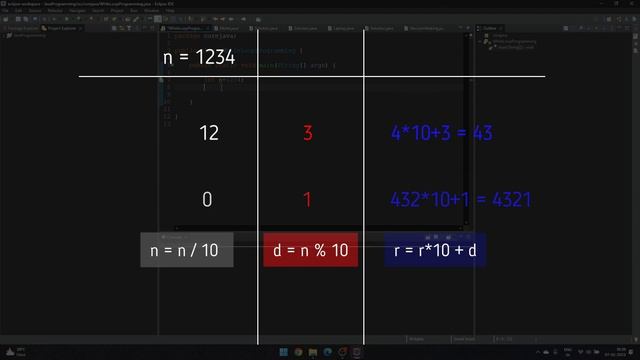
Task: Open Project Explorer filter icon
Action: pyautogui.click(x=129, y=28)
